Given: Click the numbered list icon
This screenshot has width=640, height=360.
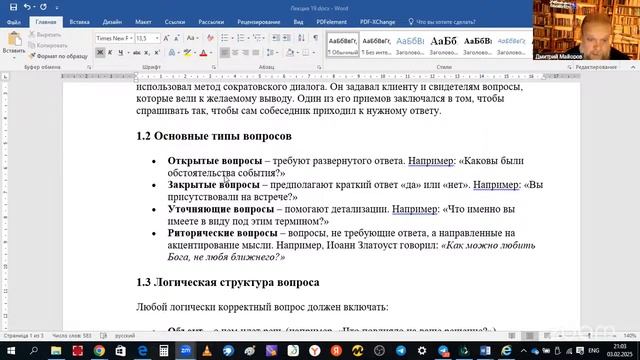Looking at the screenshot, I should [241, 38].
